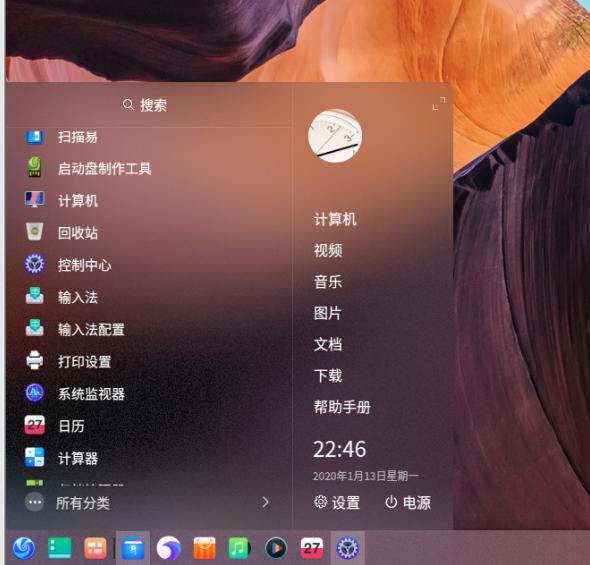Open the 输入法配置 icon

click(x=35, y=328)
